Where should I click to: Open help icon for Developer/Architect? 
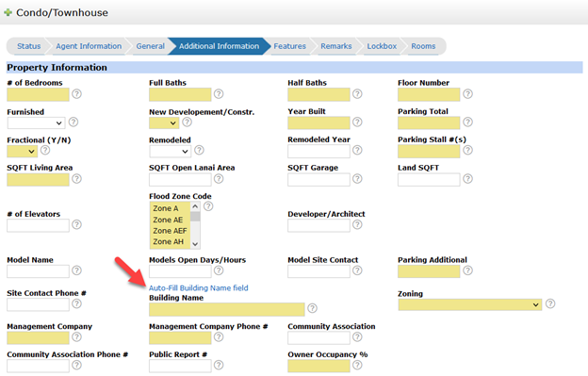[x=357, y=224]
